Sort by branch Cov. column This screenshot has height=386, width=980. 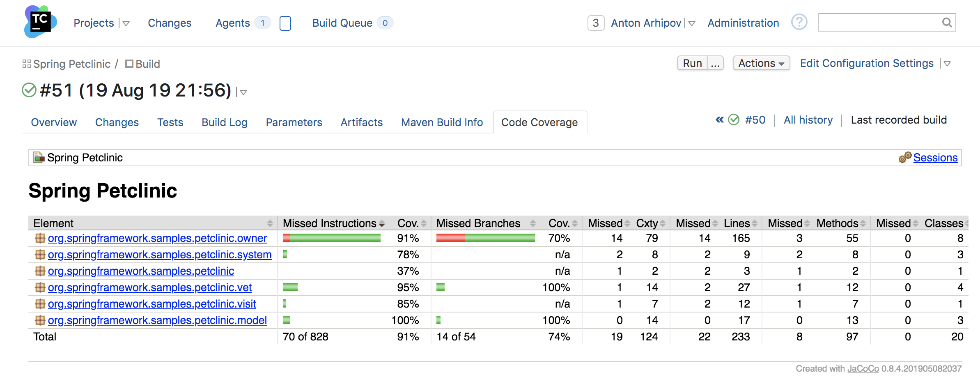coord(561,223)
